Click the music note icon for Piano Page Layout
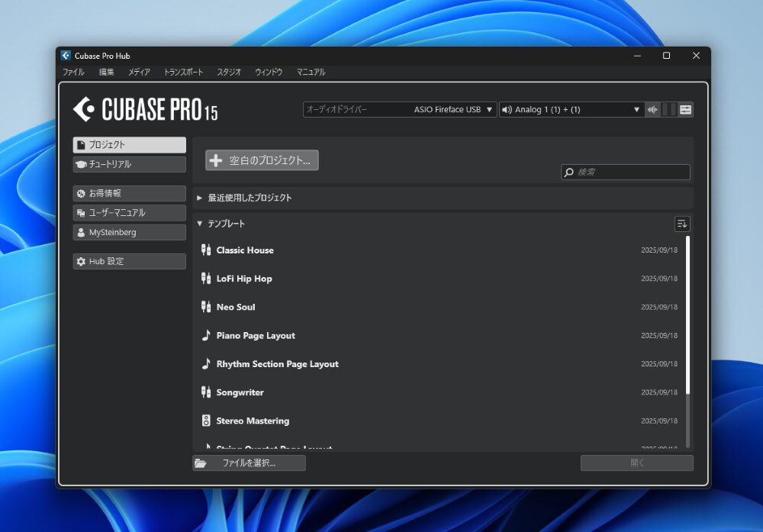The height and width of the screenshot is (532, 763). point(205,335)
